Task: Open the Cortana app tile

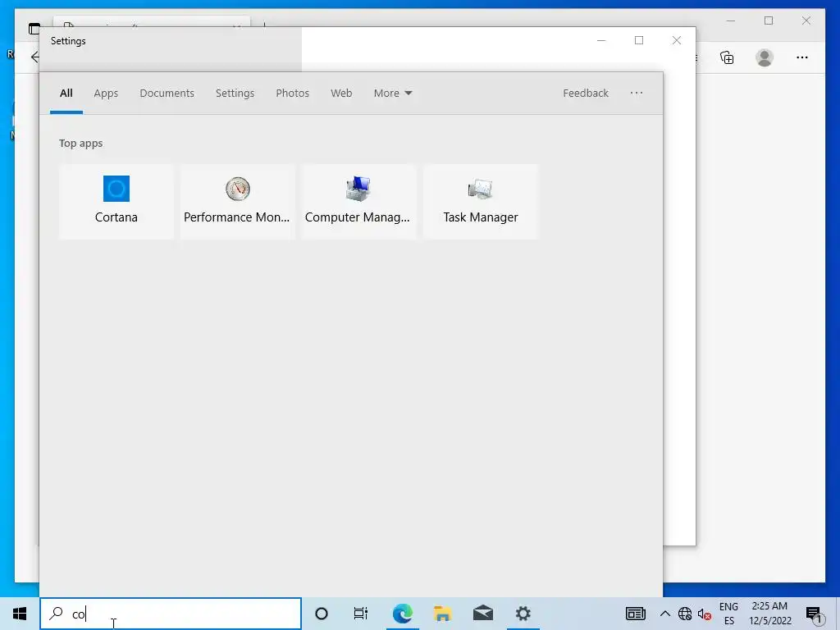Action: click(x=116, y=202)
